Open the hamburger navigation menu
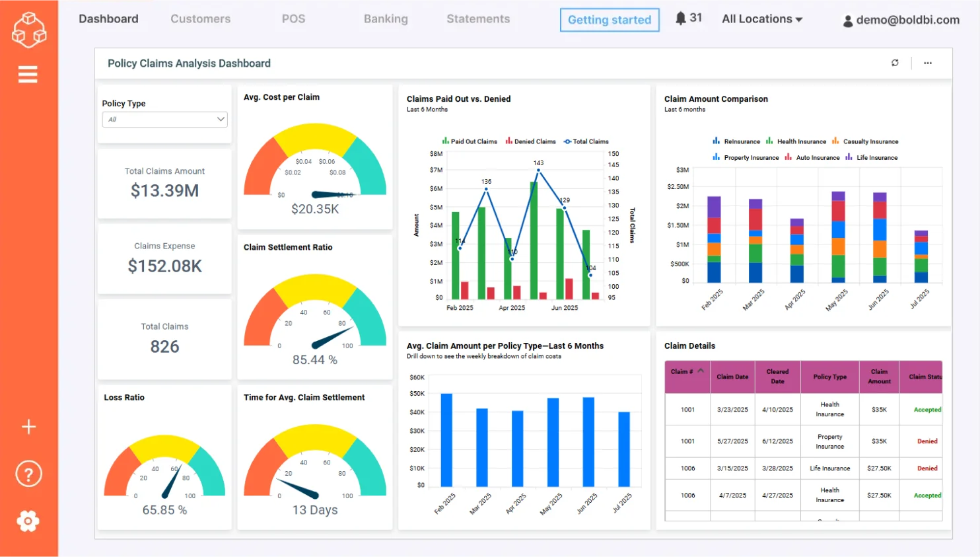This screenshot has height=557, width=980. pyautogui.click(x=28, y=74)
